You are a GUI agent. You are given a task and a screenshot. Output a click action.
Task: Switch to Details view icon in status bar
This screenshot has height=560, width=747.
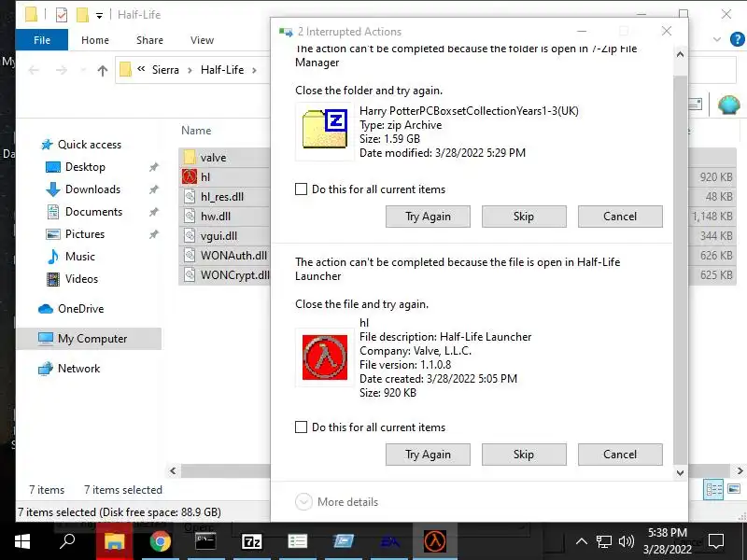click(x=713, y=489)
